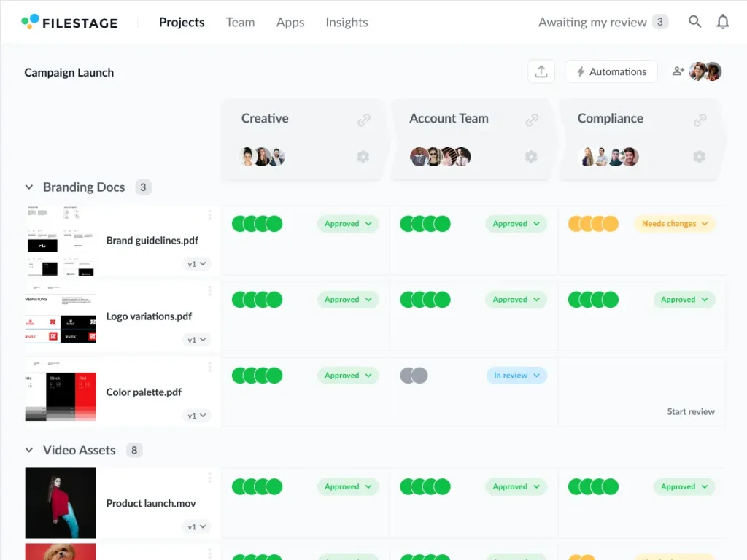Collapse the Video Assets section

pos(29,450)
